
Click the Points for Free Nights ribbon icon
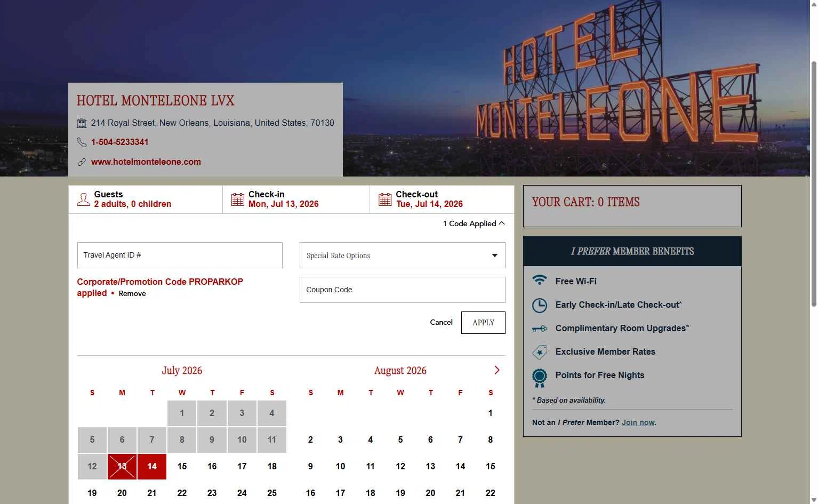click(x=540, y=378)
